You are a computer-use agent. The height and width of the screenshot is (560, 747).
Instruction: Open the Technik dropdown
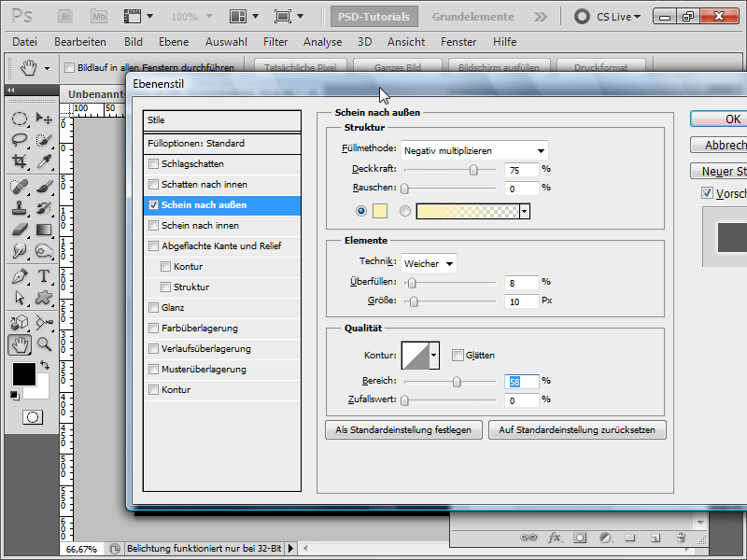(429, 263)
